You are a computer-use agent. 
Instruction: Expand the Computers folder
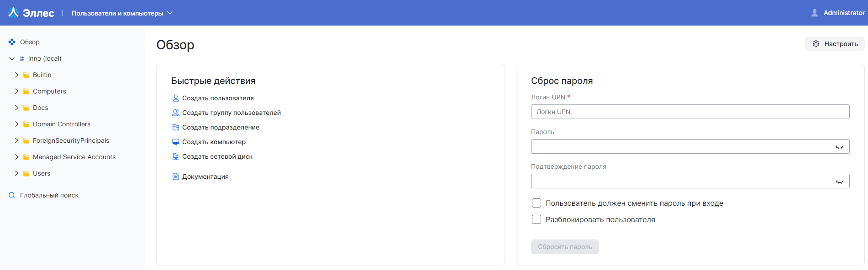coord(17,91)
